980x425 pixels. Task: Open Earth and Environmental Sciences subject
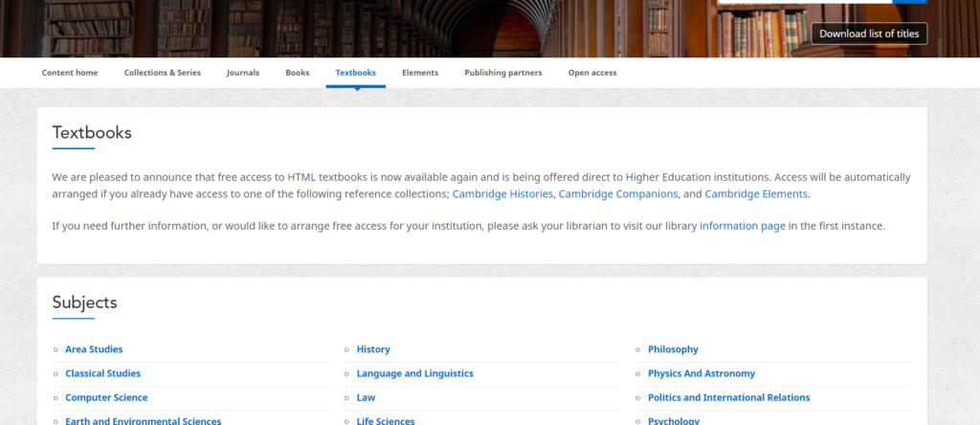coord(144,420)
